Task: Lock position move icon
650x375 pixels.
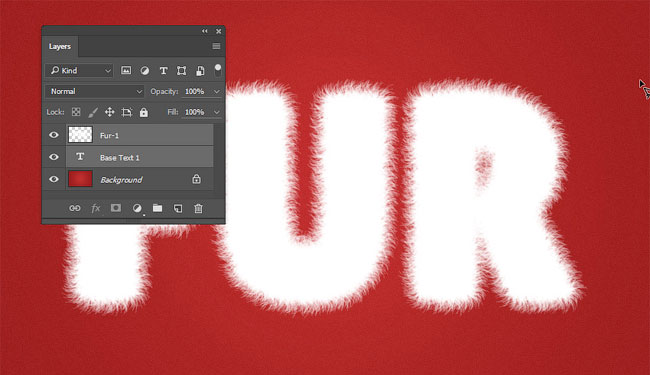Action: click(109, 112)
